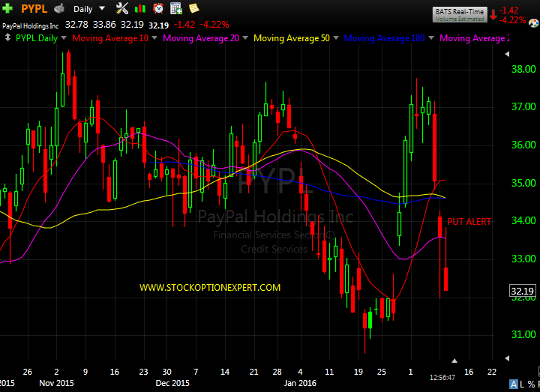Image resolution: width=540 pixels, height=392 pixels.
Task: Click the 12:56:47 time readout
Action: (442, 378)
